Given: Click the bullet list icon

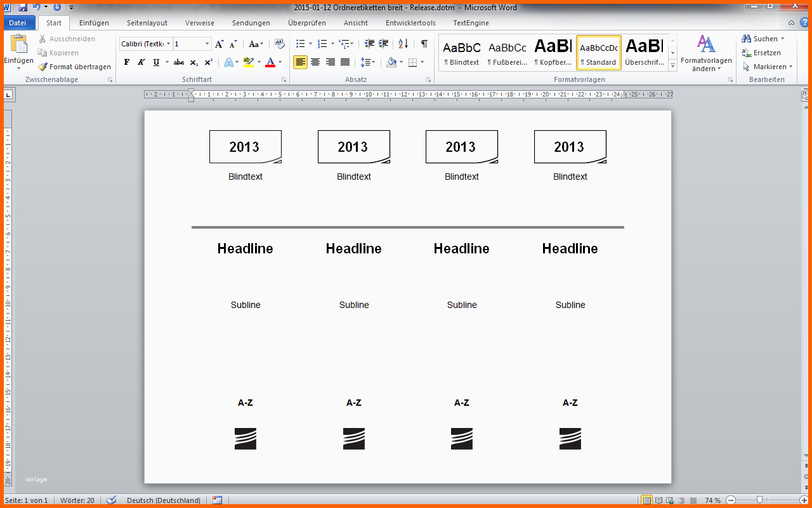Looking at the screenshot, I should [x=301, y=44].
